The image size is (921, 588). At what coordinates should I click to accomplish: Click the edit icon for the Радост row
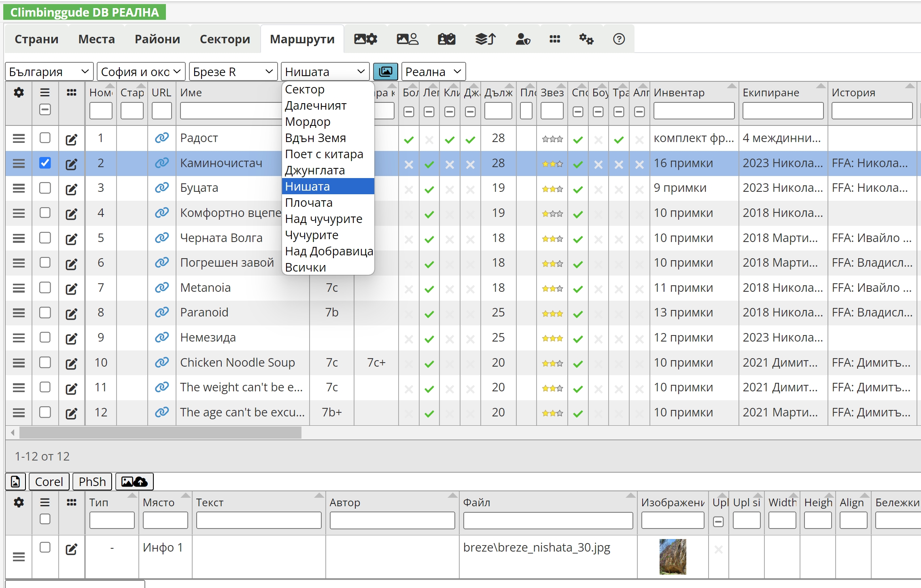pyautogui.click(x=71, y=139)
